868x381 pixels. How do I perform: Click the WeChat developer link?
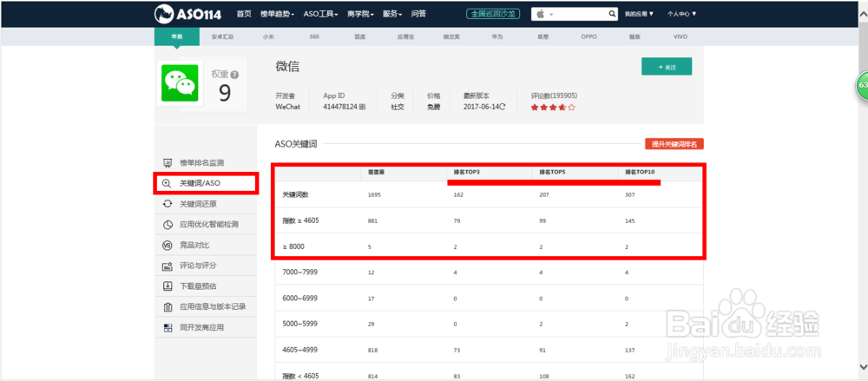click(288, 107)
